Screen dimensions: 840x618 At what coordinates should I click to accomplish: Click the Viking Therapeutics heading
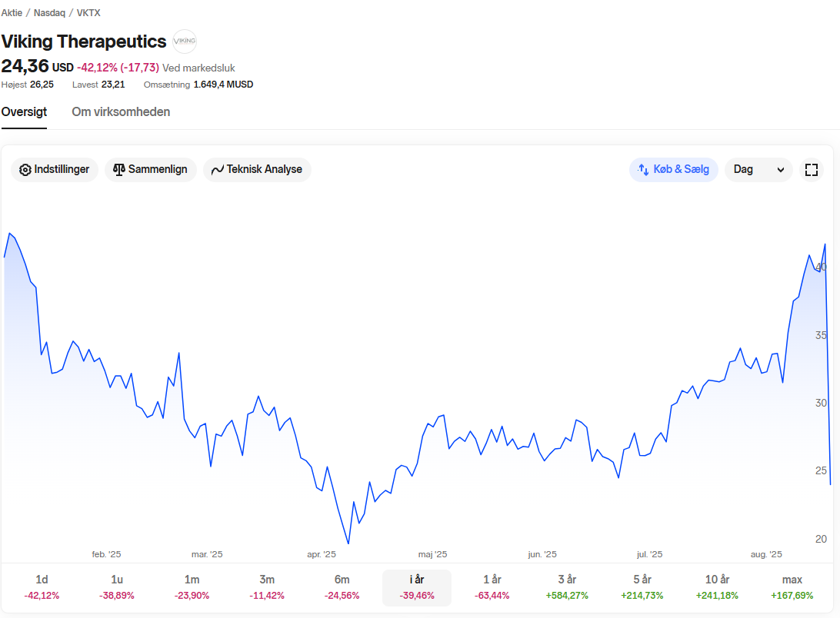point(84,42)
